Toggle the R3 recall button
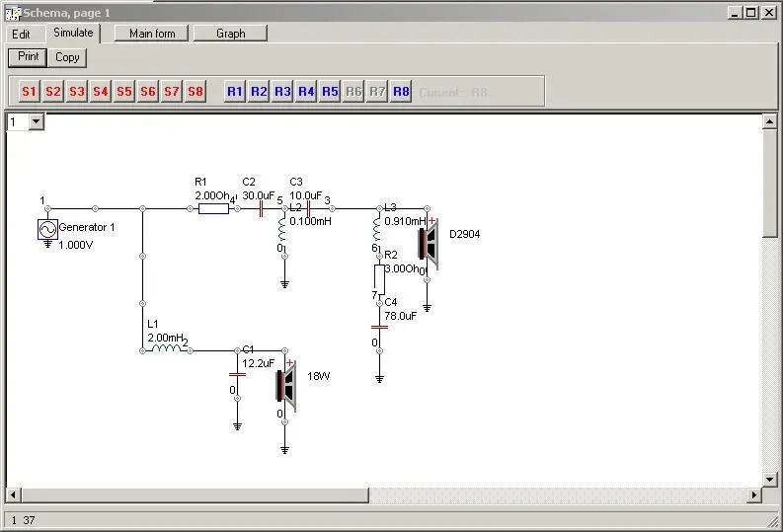This screenshot has width=783, height=532. [x=282, y=92]
